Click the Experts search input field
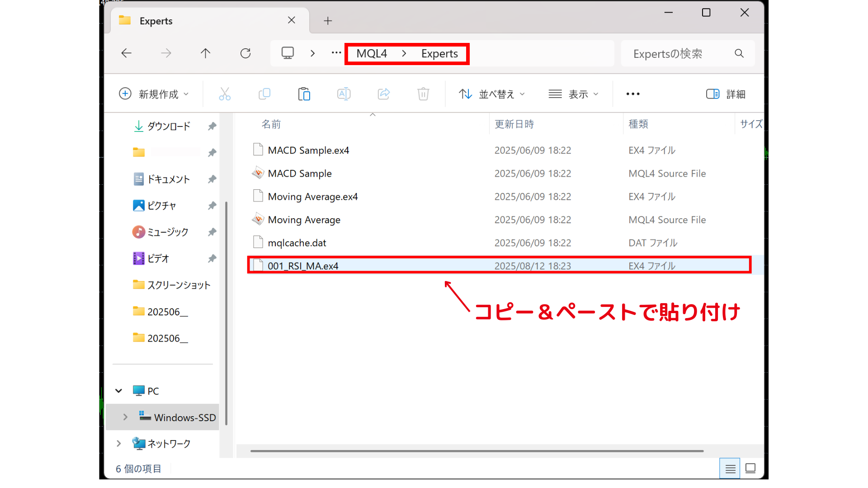 tap(674, 53)
